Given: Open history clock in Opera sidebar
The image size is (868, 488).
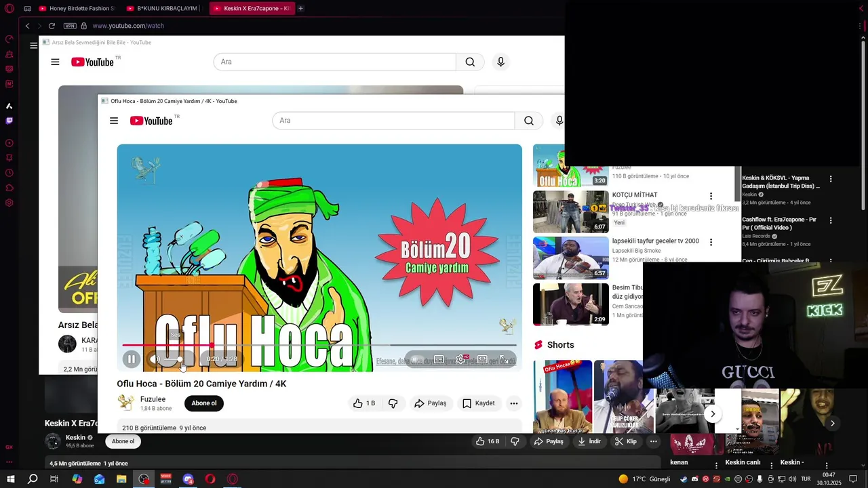Looking at the screenshot, I should click(x=9, y=173).
